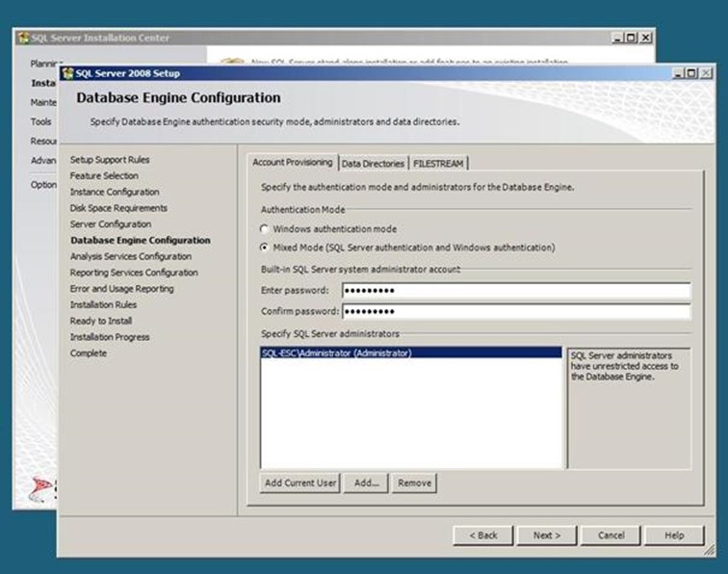Switch to the FILESTREAM tab

point(438,164)
